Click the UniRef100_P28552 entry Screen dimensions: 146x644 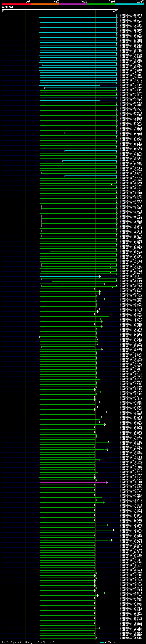(x=131, y=65)
